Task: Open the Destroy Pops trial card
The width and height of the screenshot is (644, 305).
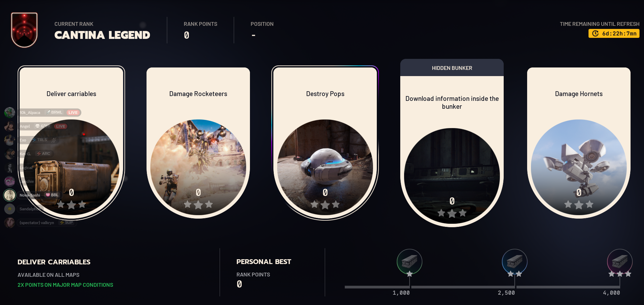Action: 325,143
